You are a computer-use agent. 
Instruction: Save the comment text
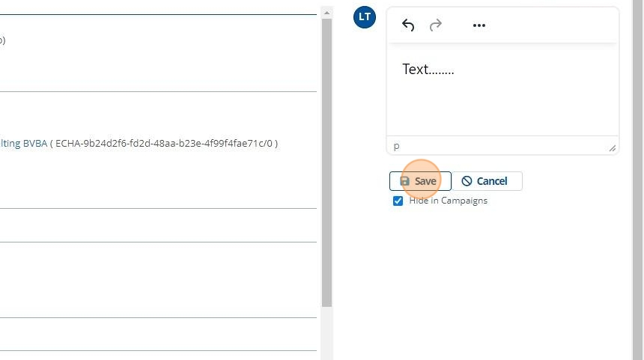click(420, 181)
